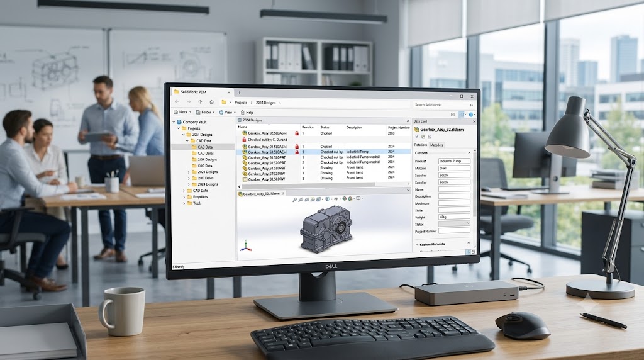The image size is (644, 360).
Task: Sort by the Project Number column header
Action: click(x=399, y=127)
